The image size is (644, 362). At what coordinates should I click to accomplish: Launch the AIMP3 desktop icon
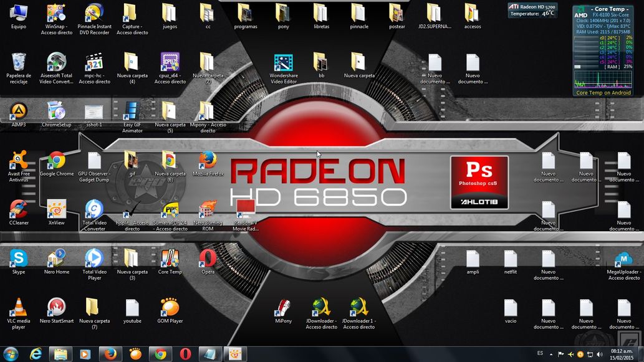pos(19,112)
